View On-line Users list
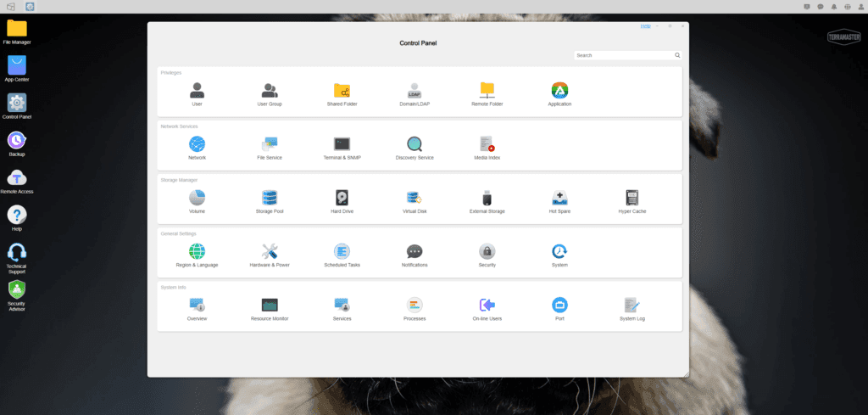 click(x=487, y=305)
